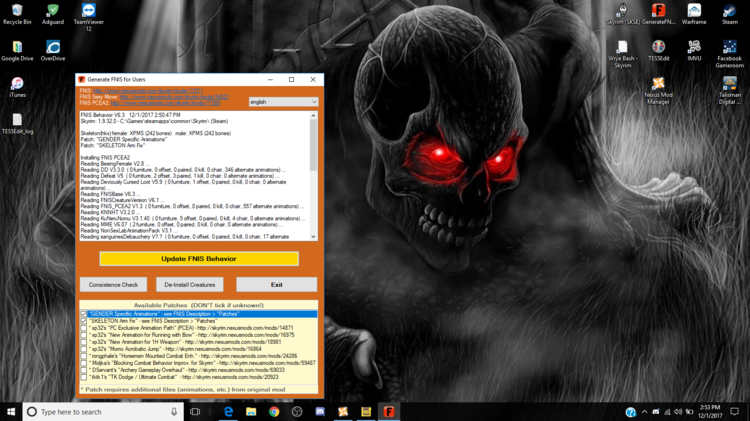The height and width of the screenshot is (421, 750).
Task: Open the english language dropdown
Action: 283,102
